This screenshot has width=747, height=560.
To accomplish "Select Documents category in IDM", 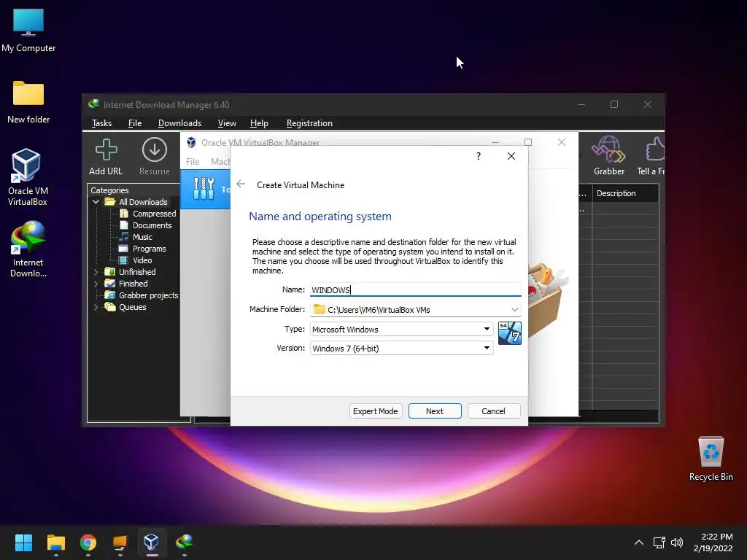I will 152,225.
